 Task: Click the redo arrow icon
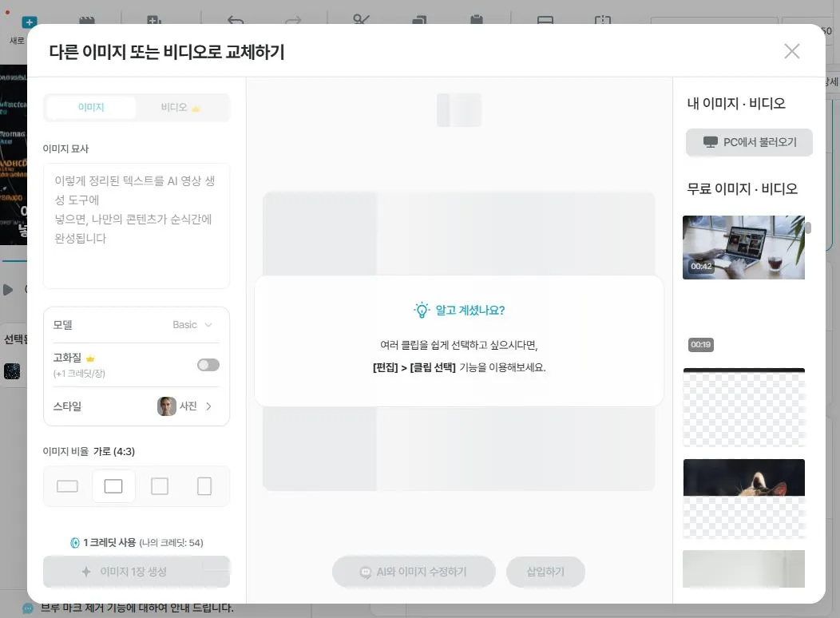[x=292, y=20]
